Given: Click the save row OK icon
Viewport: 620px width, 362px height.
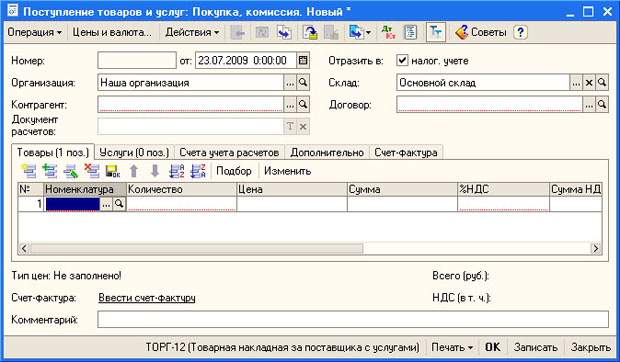Looking at the screenshot, I should click(113, 171).
